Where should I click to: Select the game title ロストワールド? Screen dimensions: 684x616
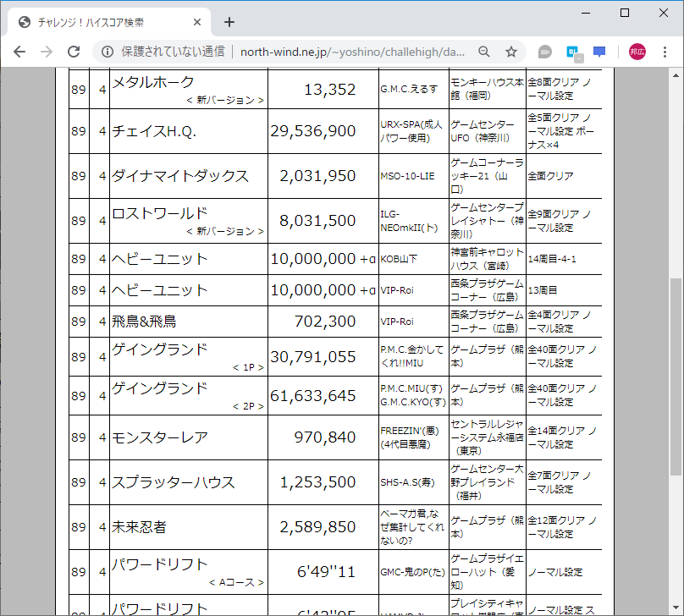pyautogui.click(x=159, y=213)
